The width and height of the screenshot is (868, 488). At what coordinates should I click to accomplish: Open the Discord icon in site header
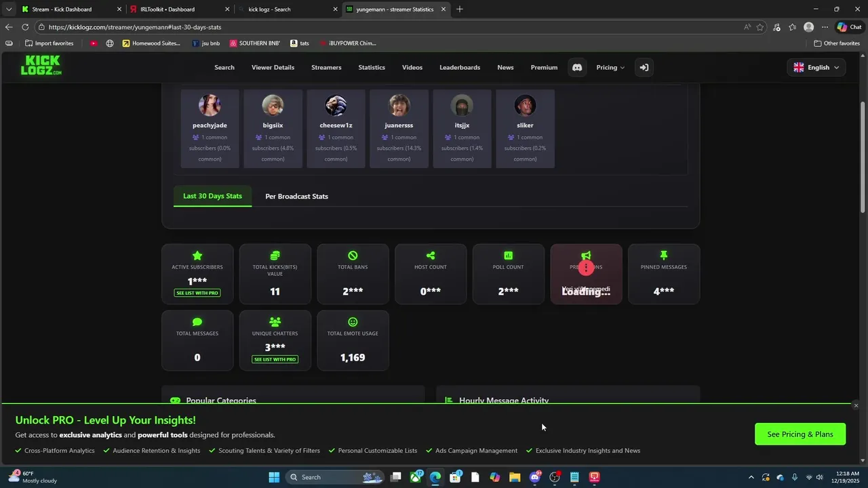pos(577,68)
